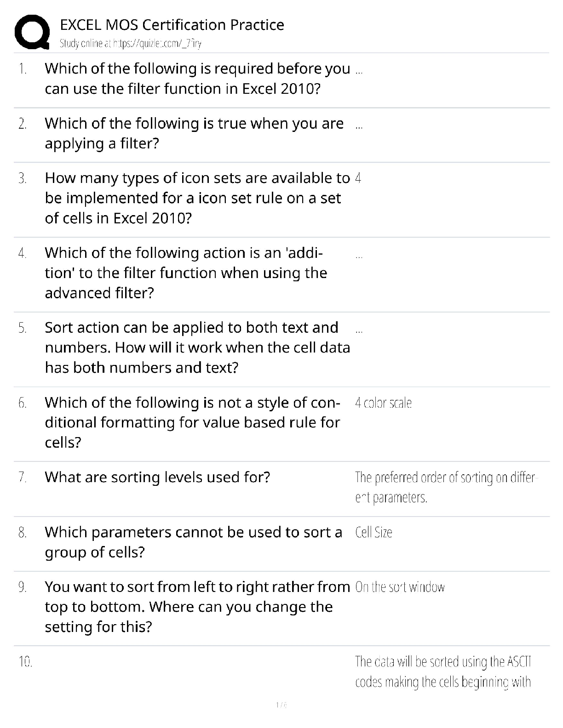Select question 5 about sorting text and numbers
The height and width of the screenshot is (728, 563).
tap(197, 347)
